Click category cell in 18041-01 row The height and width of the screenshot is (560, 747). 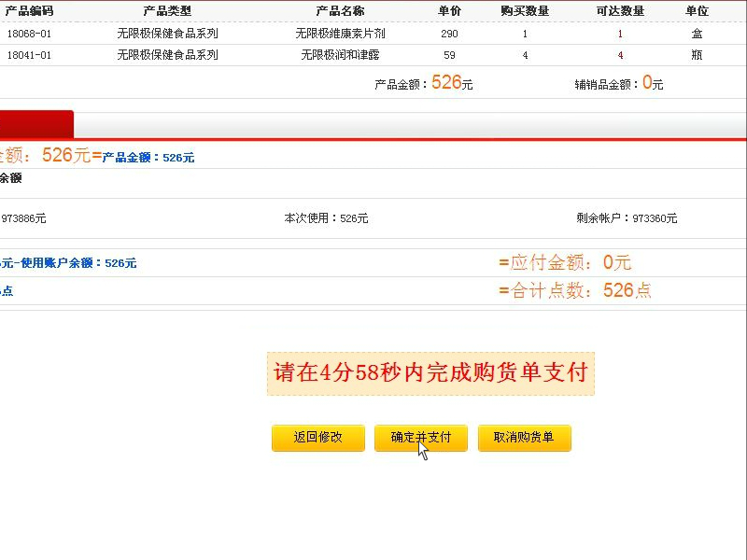[168, 55]
